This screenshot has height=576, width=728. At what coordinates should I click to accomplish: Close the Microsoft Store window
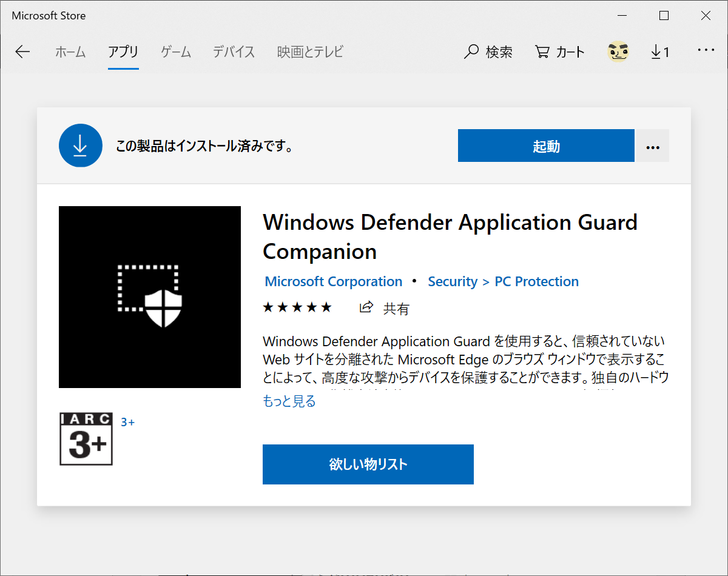706,16
